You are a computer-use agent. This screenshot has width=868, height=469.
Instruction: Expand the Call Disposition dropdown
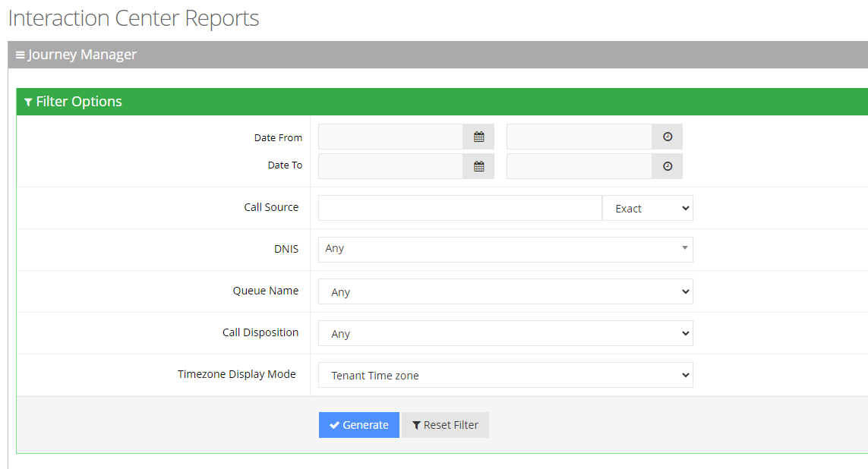(505, 333)
